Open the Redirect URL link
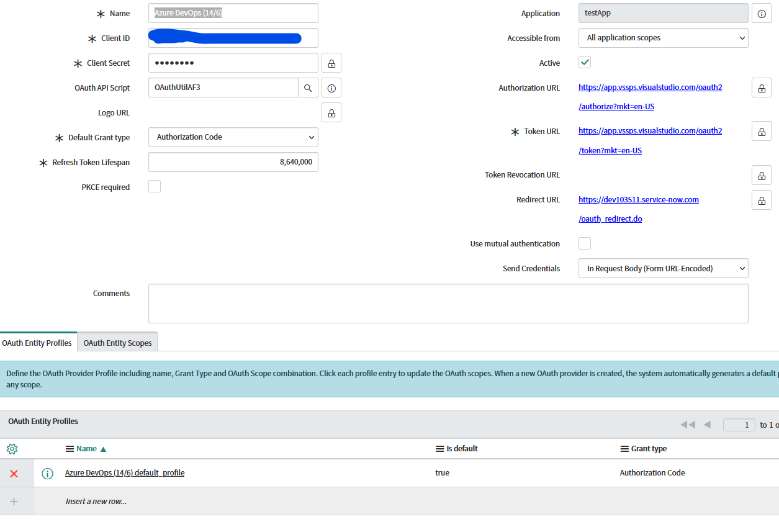This screenshot has width=779, height=532. click(639, 209)
